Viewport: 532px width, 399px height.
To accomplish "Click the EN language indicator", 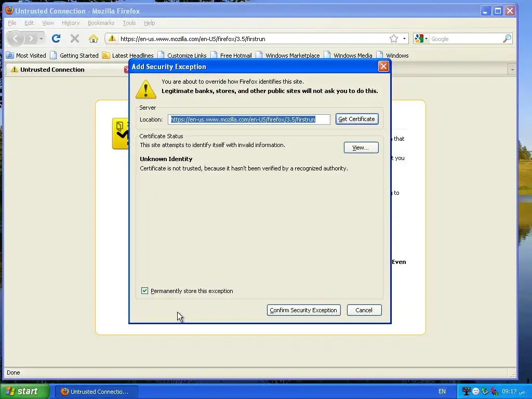I will point(442,391).
